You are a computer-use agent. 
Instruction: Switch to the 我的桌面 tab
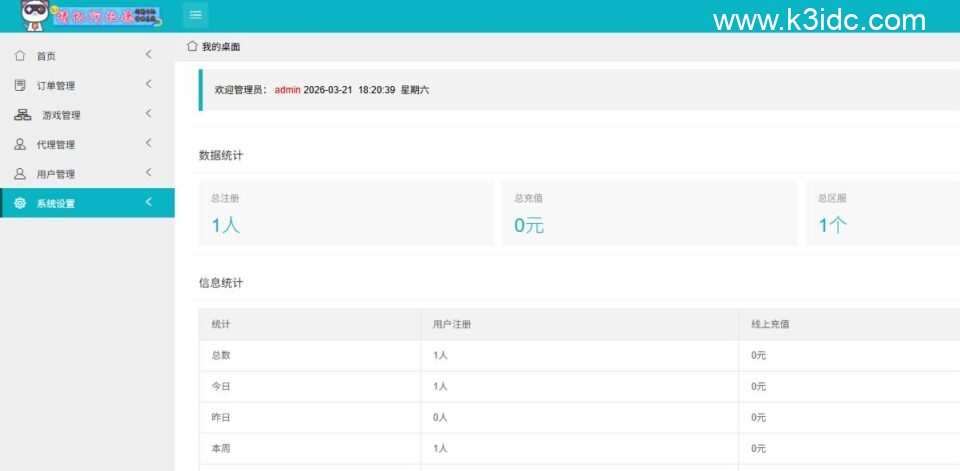tap(220, 47)
